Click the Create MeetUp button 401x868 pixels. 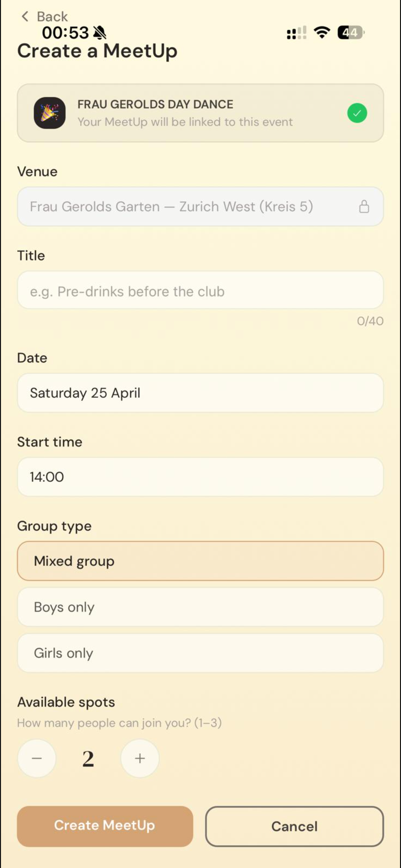point(105,826)
